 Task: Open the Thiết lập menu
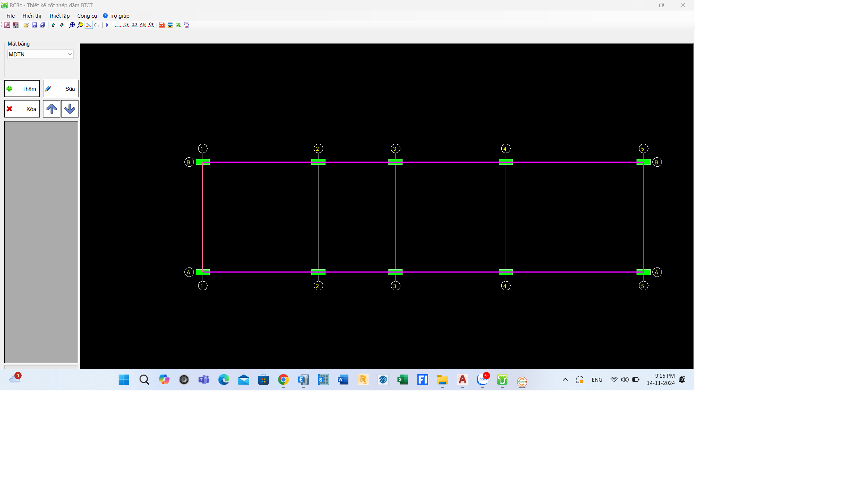coord(59,16)
